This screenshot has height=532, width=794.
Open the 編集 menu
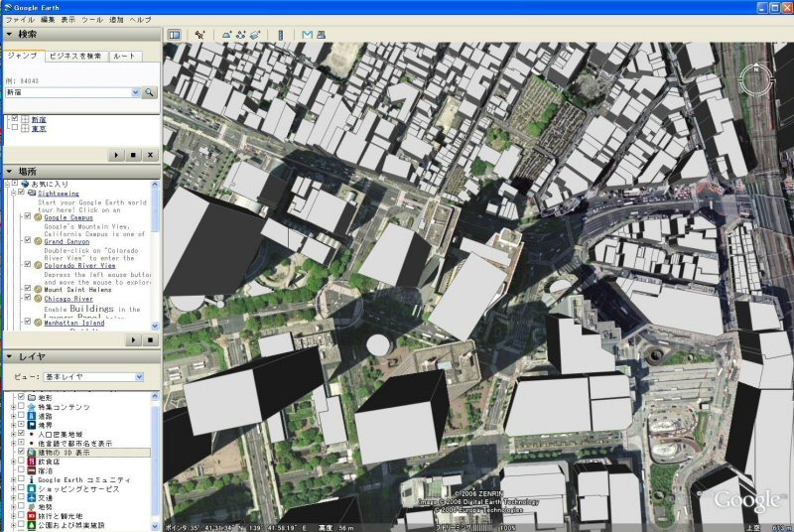[x=48, y=20]
